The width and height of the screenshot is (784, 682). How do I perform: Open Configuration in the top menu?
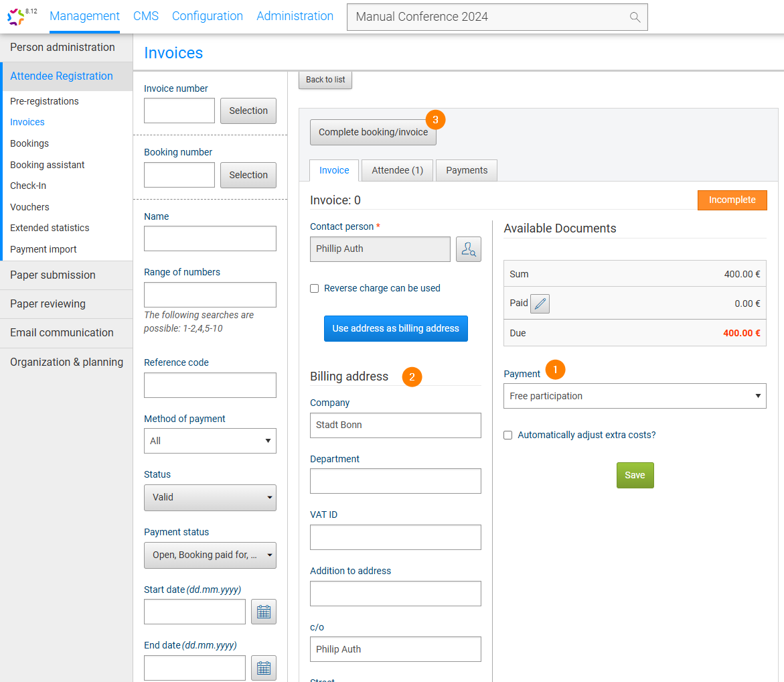point(207,16)
